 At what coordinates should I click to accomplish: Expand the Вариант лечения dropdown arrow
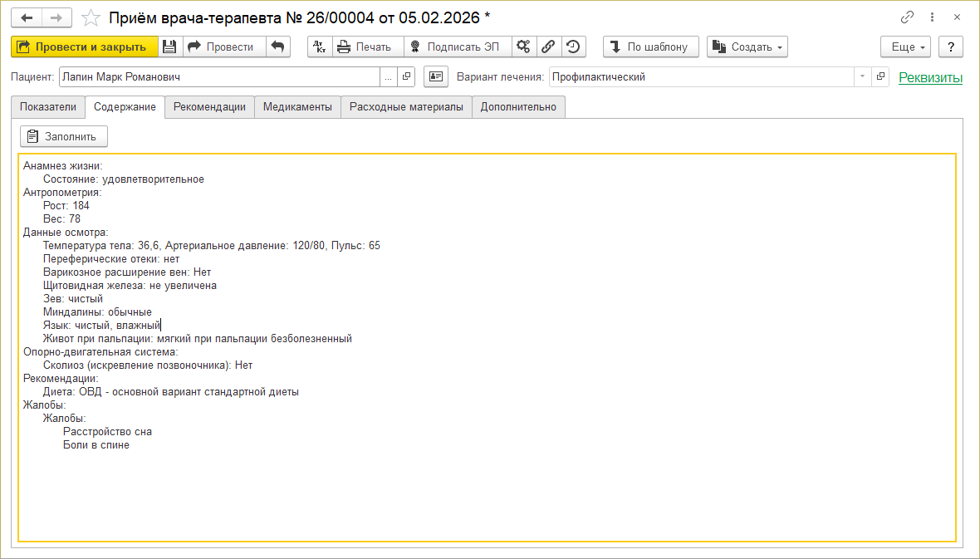coord(863,77)
